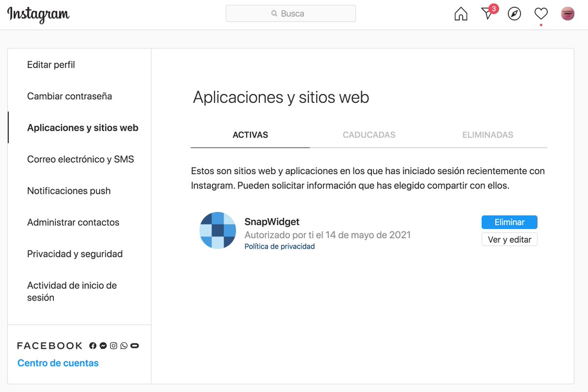Click the FACEBOOK wordmark in sidebar
This screenshot has width=588, height=392.
(x=50, y=346)
